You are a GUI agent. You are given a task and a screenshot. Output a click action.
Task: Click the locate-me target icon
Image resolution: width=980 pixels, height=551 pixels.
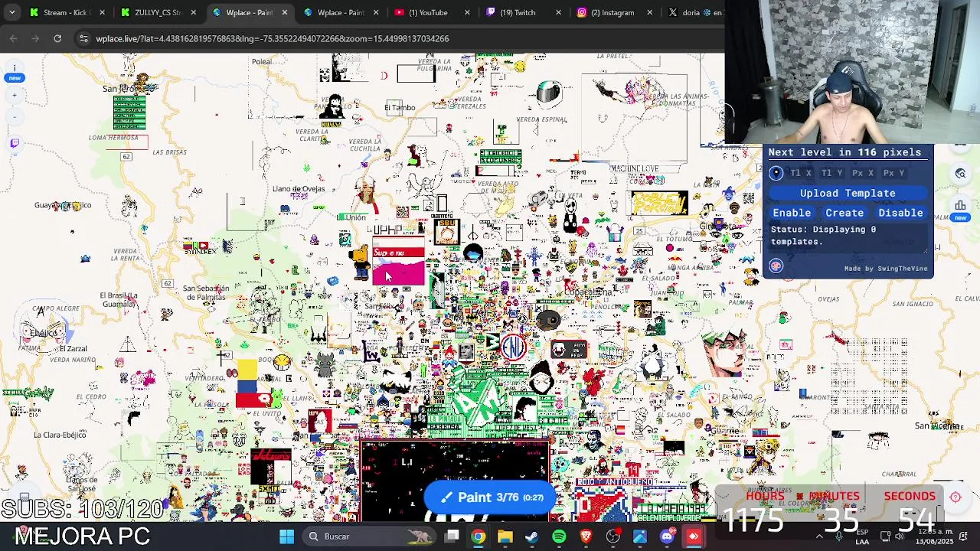pyautogui.click(x=955, y=497)
